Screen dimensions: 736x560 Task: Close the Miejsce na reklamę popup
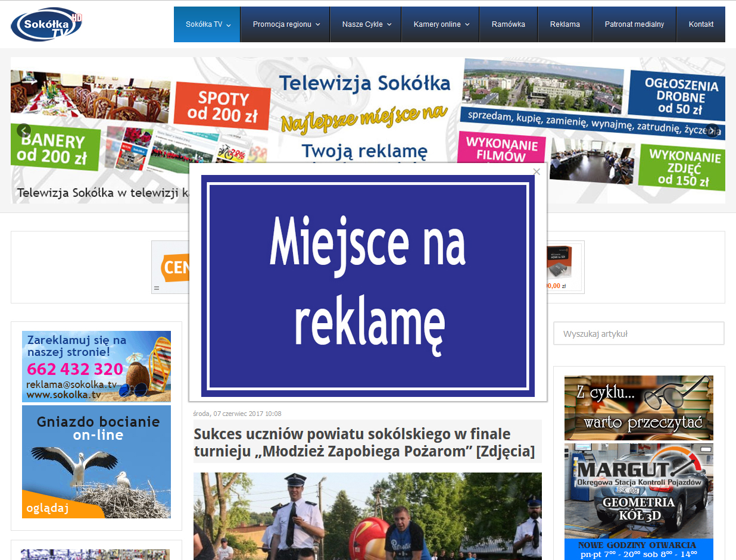click(x=537, y=171)
